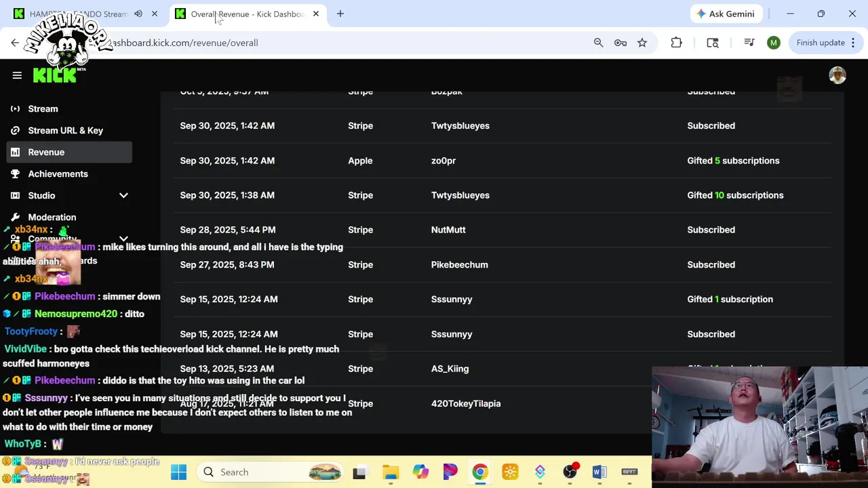This screenshot has width=868, height=488.
Task: Open Task View from the taskbar
Action: tap(359, 472)
